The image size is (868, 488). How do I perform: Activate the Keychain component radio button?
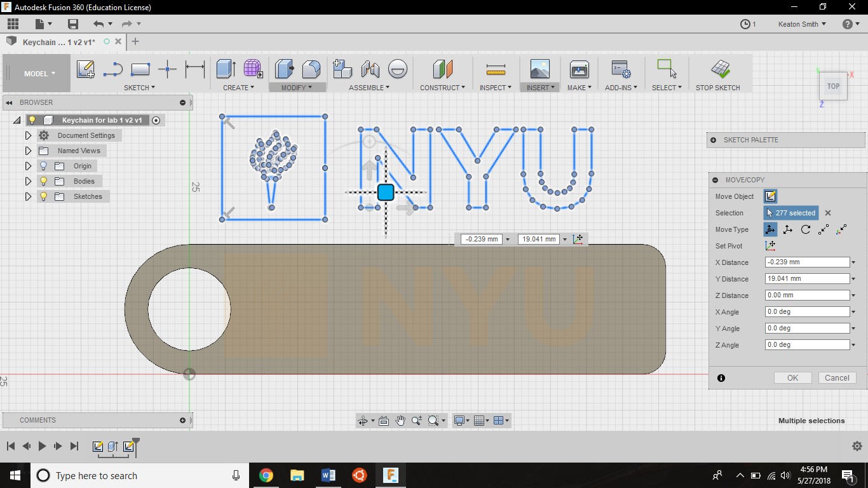pos(156,120)
